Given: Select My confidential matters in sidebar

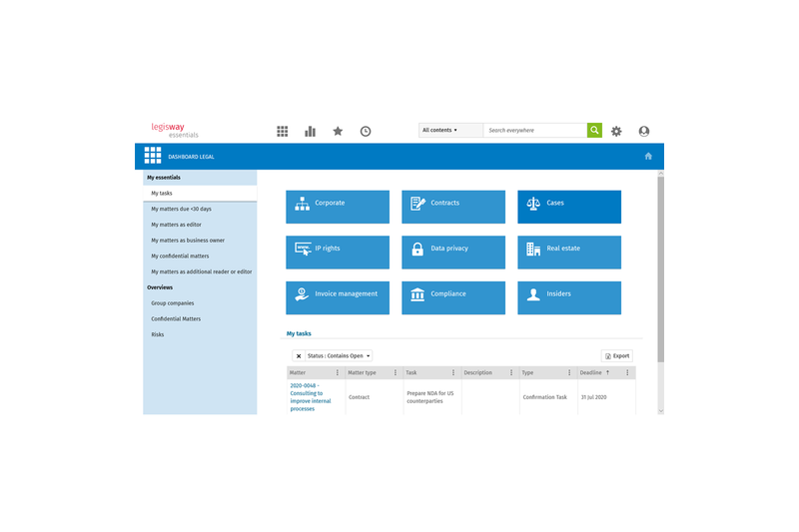Looking at the screenshot, I should 180,256.
